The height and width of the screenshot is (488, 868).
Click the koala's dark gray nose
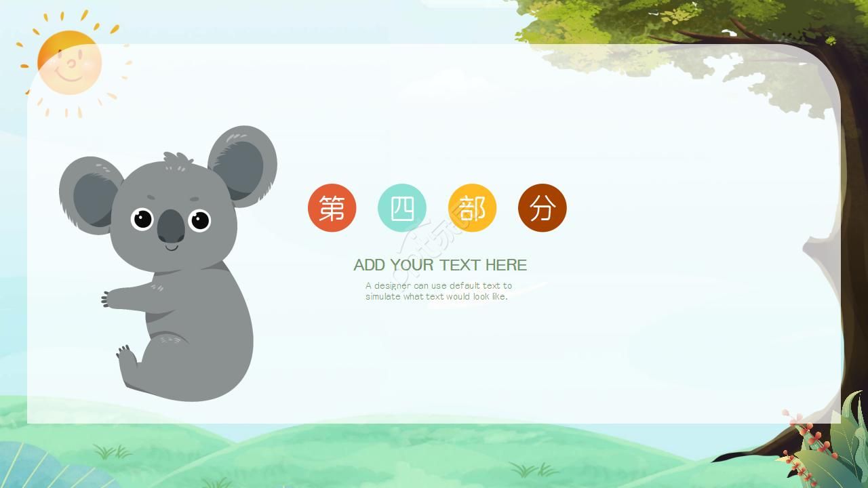coord(171,226)
